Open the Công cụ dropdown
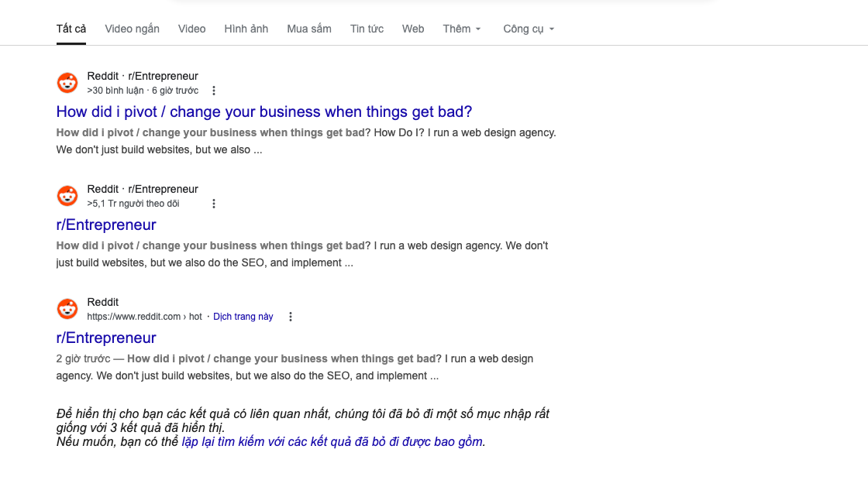Image resolution: width=868 pixels, height=480 pixels. pos(523,29)
